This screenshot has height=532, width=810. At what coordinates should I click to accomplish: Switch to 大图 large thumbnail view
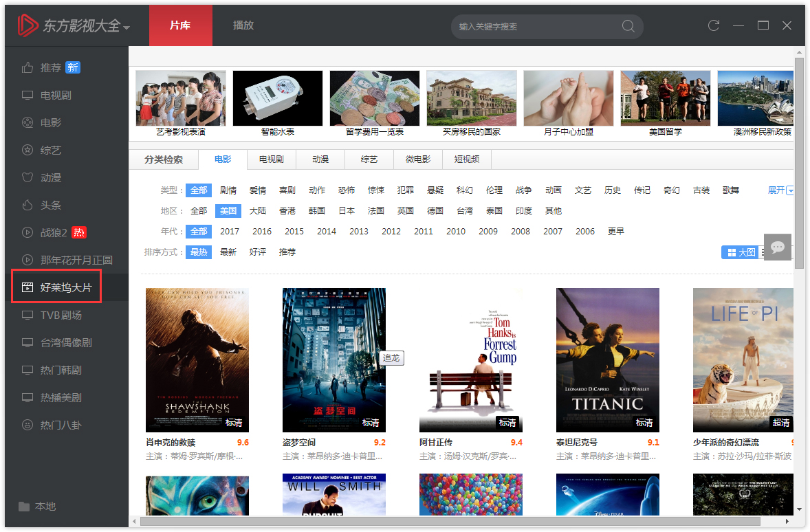coord(741,252)
